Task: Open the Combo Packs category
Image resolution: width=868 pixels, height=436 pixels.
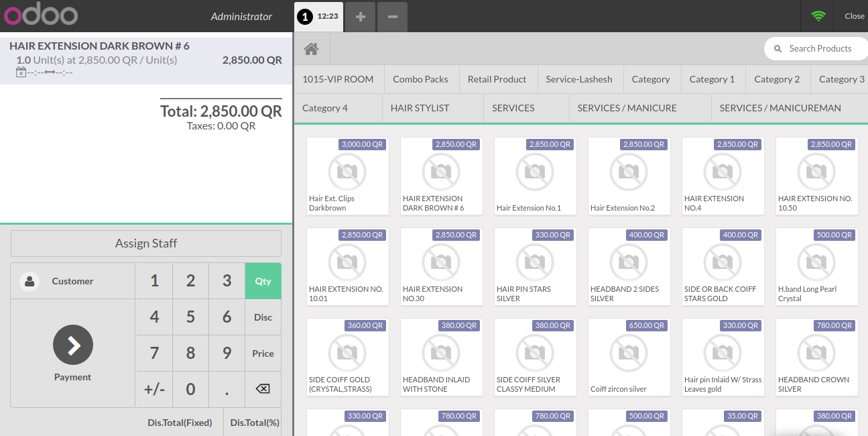Action: (421, 79)
